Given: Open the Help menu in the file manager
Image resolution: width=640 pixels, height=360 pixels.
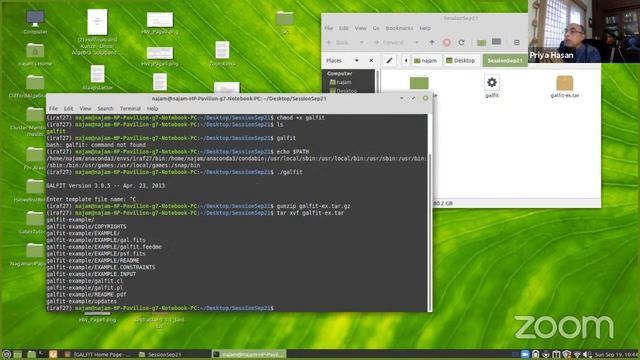Looking at the screenshot, I should (x=425, y=28).
